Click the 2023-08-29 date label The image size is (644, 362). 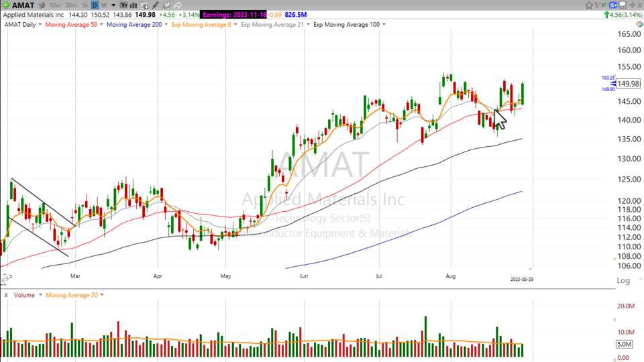(522, 279)
